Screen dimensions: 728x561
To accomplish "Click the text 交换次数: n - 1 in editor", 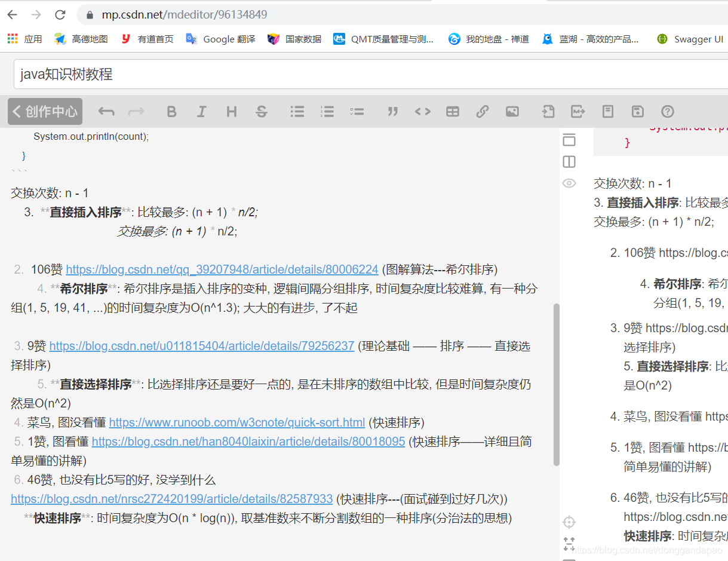I will click(x=50, y=193).
